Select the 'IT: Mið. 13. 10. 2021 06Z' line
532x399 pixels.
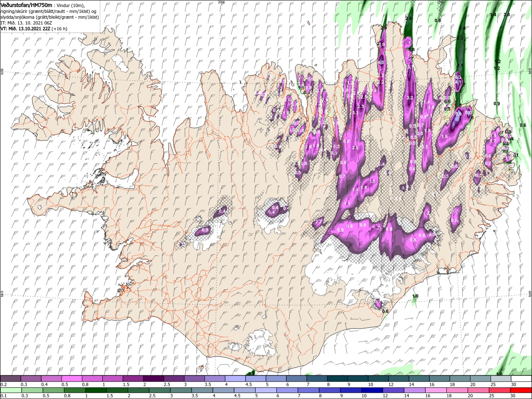27,23
